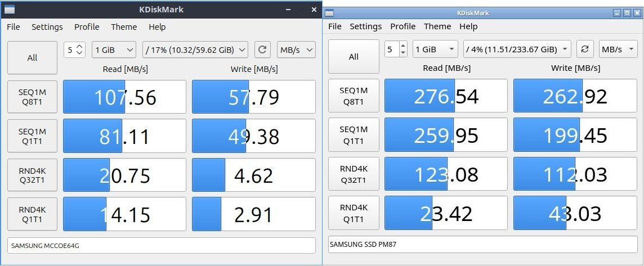644x266 pixels.
Task: Click the 81.11 read result bar
Action: (x=124, y=136)
